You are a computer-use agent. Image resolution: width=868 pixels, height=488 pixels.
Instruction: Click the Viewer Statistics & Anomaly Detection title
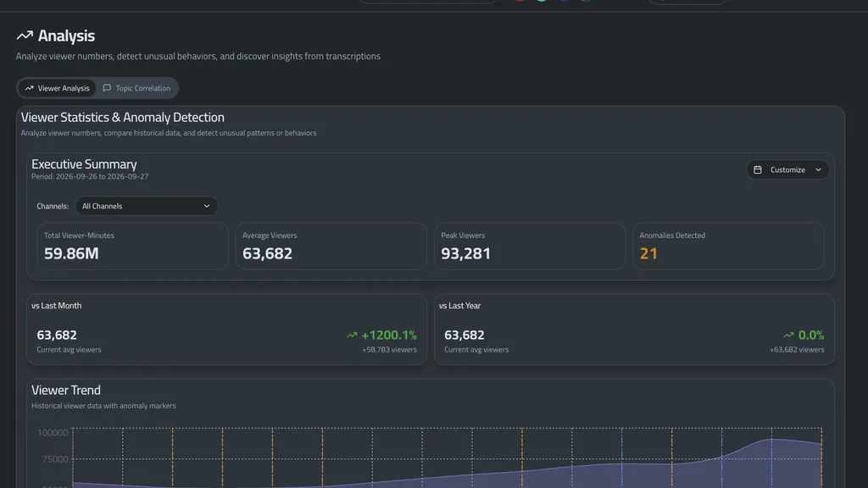pos(122,117)
